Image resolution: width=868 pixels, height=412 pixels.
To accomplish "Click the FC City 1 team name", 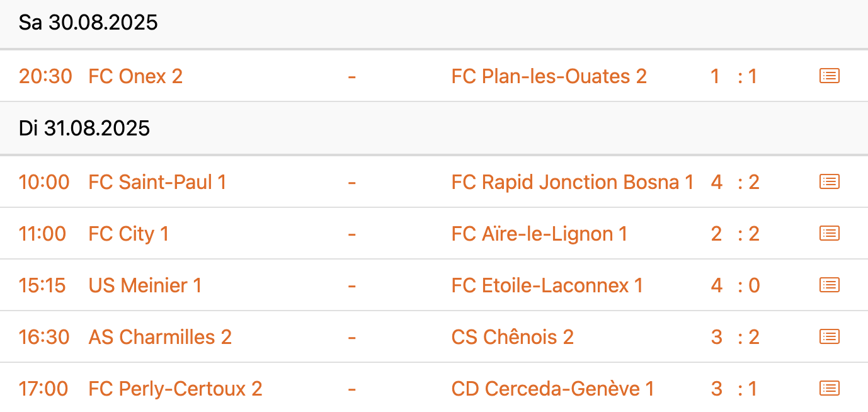I will click(x=128, y=234).
